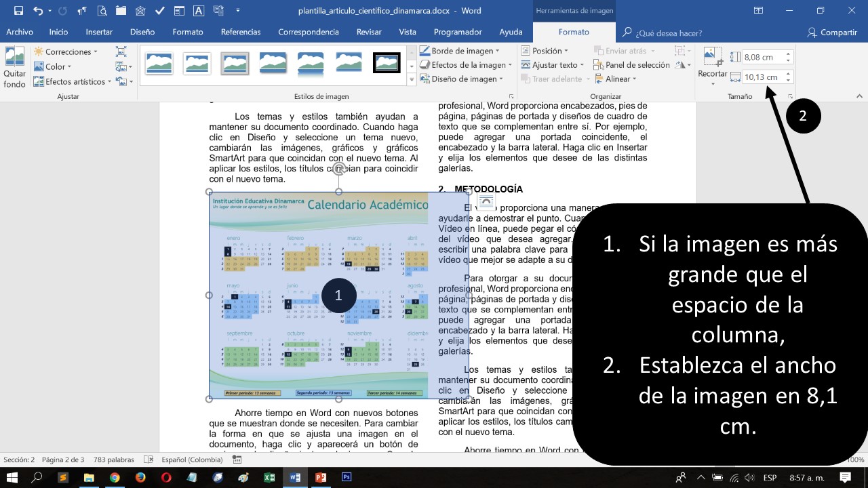Click the Recortar crop button

713,66
